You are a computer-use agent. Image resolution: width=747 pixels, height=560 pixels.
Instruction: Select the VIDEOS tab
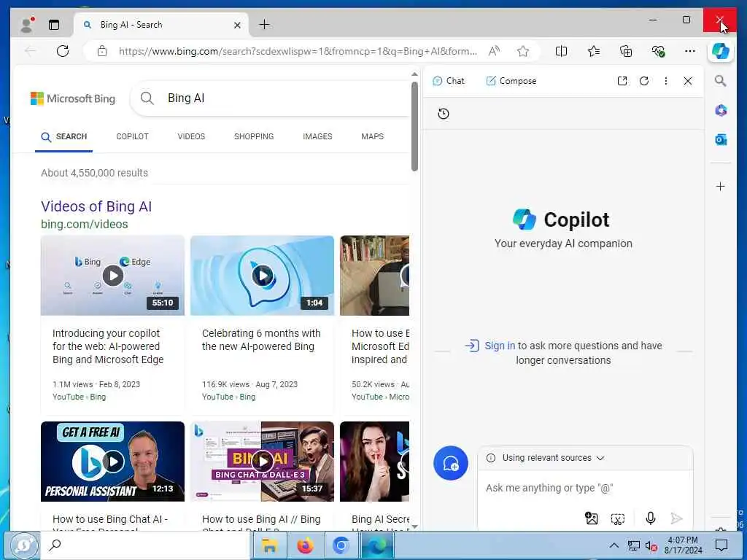tap(191, 136)
